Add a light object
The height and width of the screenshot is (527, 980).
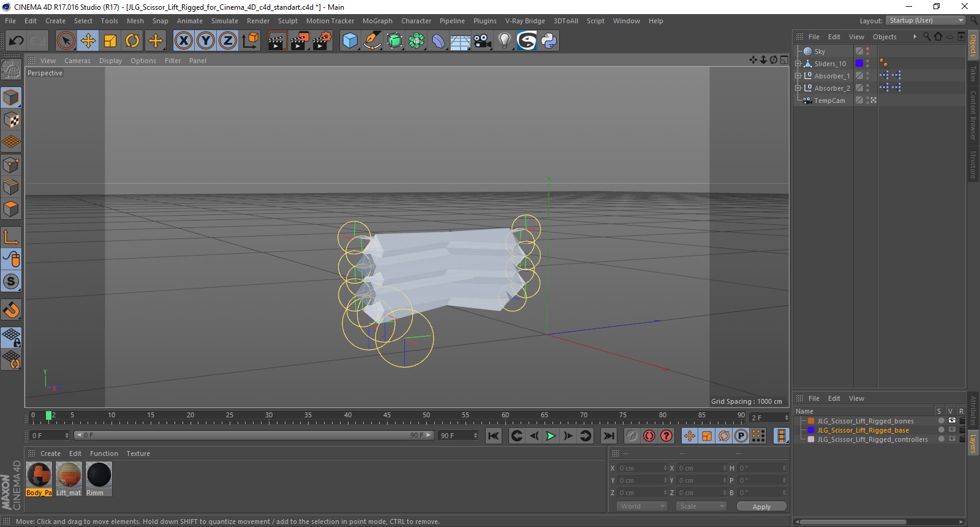[505, 41]
